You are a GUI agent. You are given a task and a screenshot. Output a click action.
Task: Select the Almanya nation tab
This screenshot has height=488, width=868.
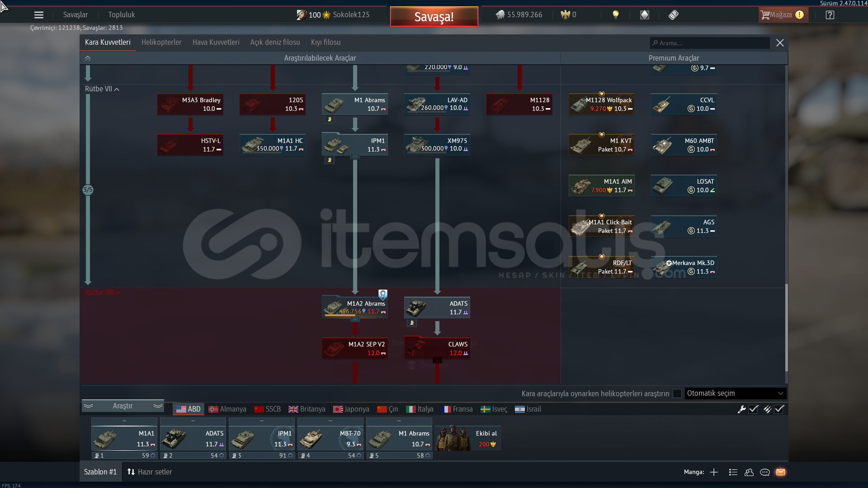tap(227, 409)
